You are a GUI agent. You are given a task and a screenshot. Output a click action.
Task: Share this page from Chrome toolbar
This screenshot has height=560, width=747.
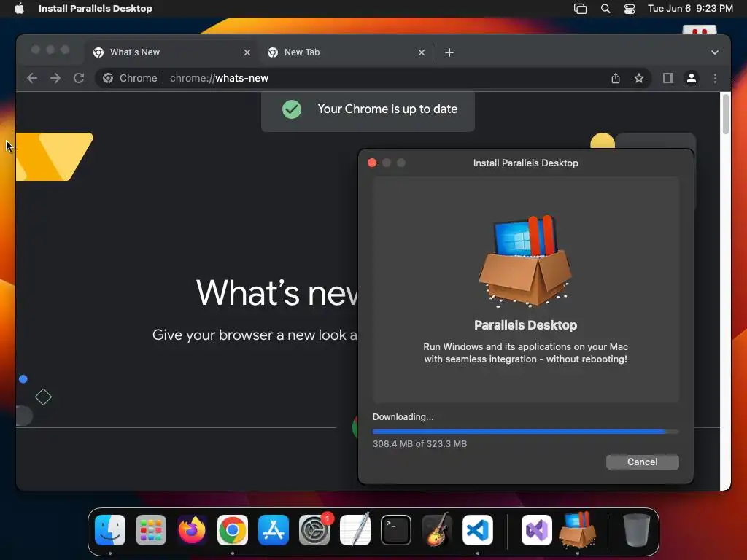616,78
